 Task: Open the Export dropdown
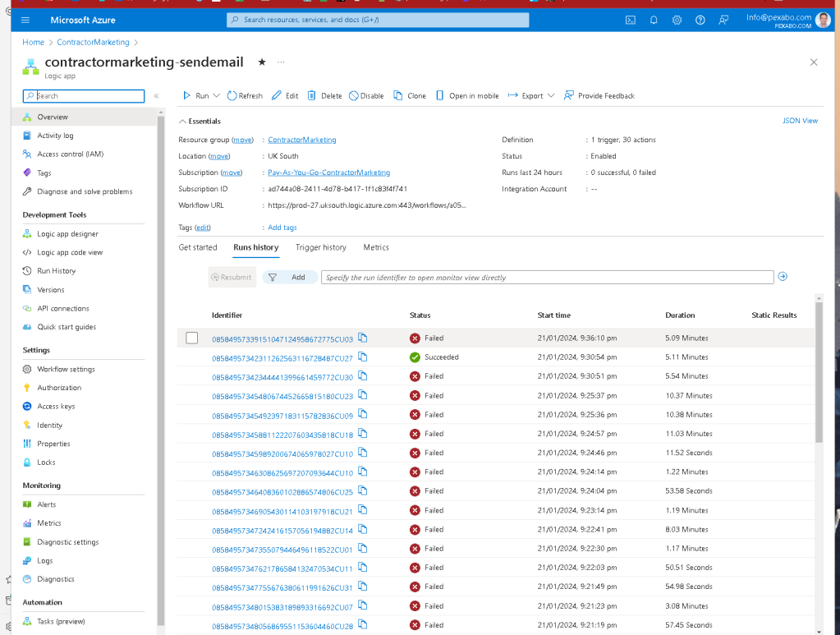pyautogui.click(x=531, y=96)
